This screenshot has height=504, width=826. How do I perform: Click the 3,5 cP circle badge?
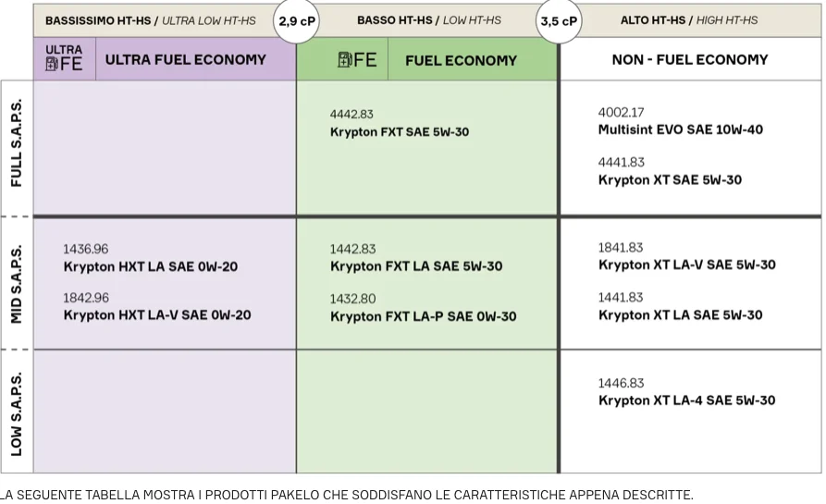click(x=559, y=21)
